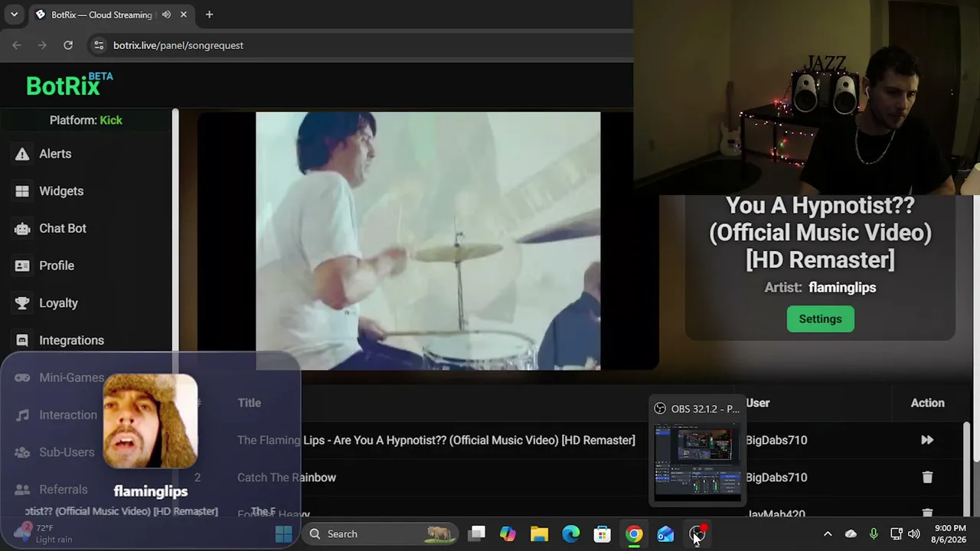Open the volume control in system tray

pyautogui.click(x=914, y=534)
